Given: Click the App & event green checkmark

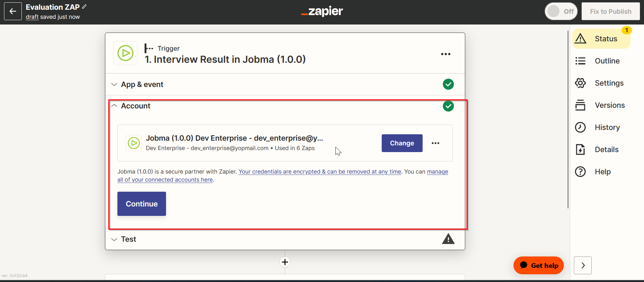Looking at the screenshot, I should [x=448, y=84].
